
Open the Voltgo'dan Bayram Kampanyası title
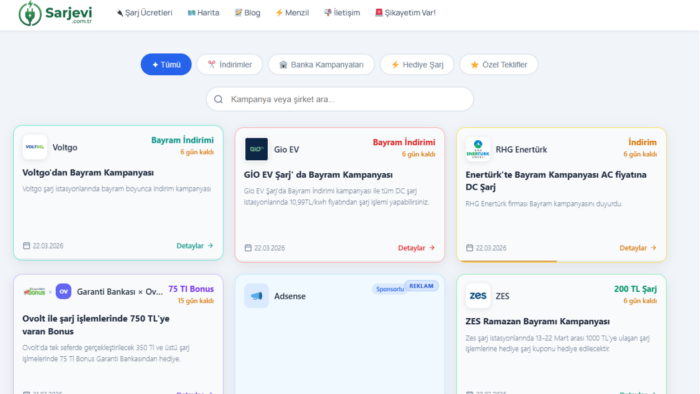pos(88,172)
